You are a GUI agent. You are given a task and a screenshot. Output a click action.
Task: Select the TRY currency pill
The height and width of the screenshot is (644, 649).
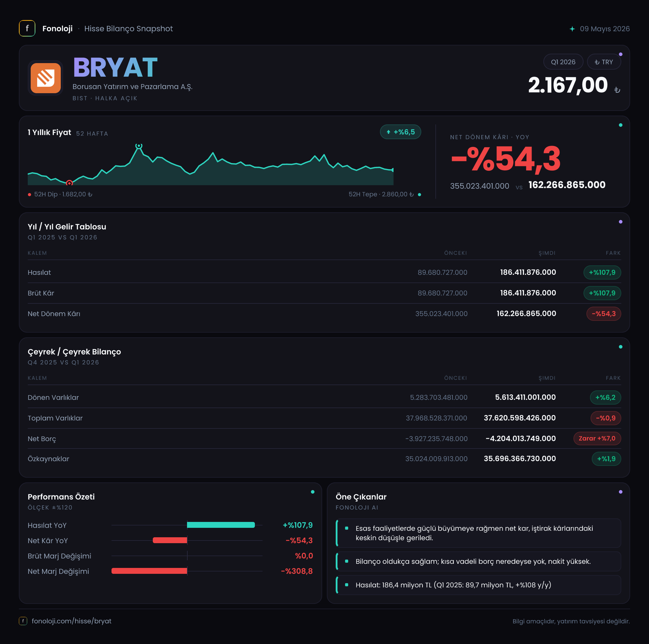point(604,62)
